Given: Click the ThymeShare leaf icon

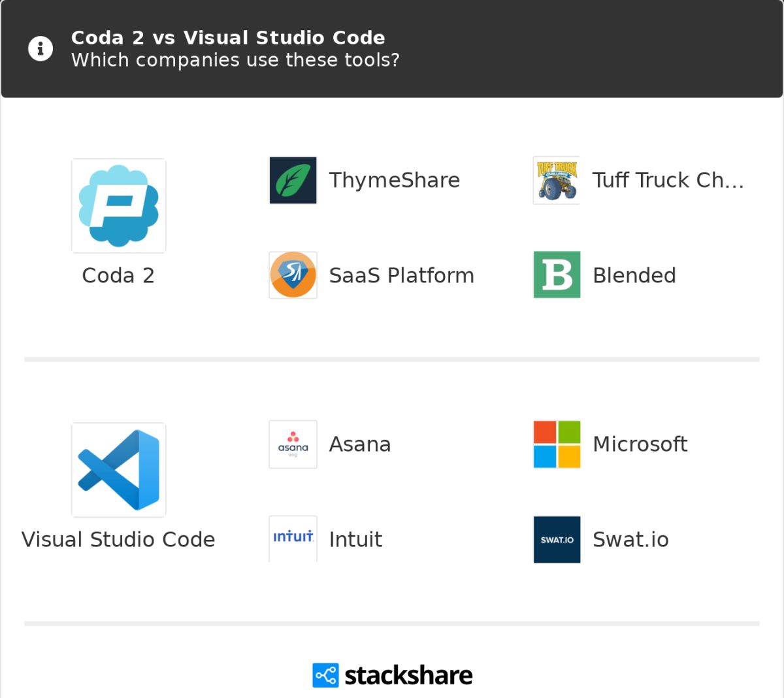Looking at the screenshot, I should pyautogui.click(x=293, y=180).
